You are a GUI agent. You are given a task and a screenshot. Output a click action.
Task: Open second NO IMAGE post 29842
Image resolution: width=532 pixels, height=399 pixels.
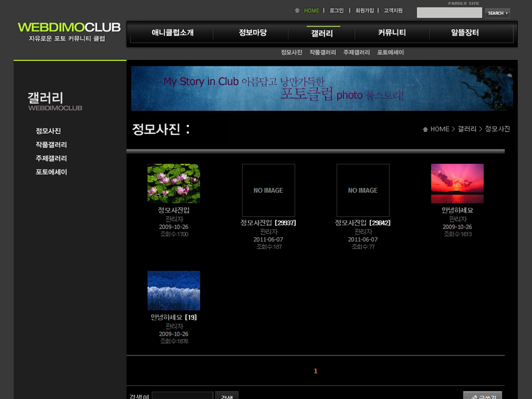click(x=363, y=190)
